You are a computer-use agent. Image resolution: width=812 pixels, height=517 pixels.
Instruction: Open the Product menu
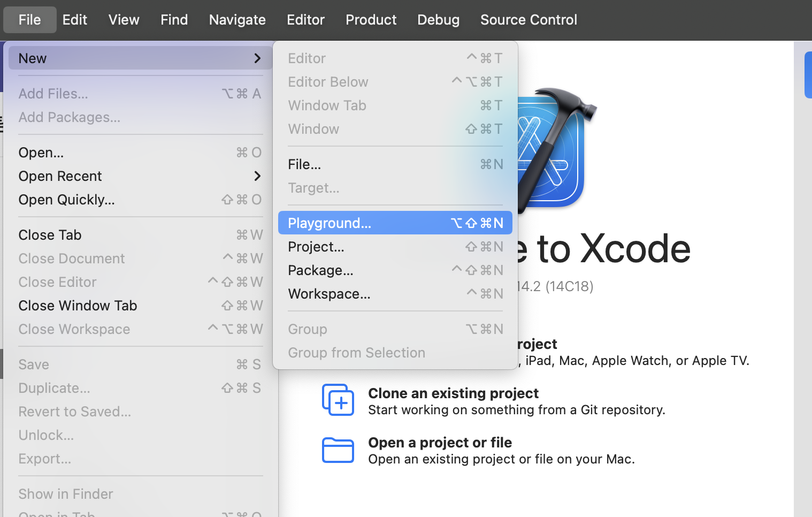coord(371,20)
